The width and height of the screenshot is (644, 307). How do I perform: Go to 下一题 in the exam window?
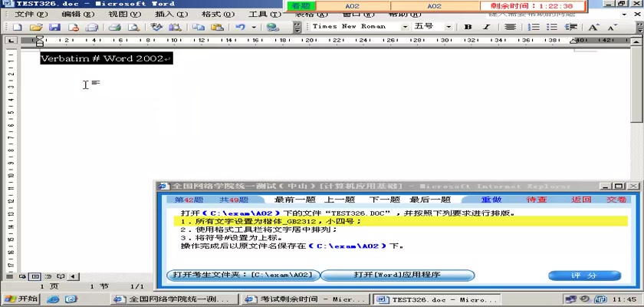click(x=384, y=200)
